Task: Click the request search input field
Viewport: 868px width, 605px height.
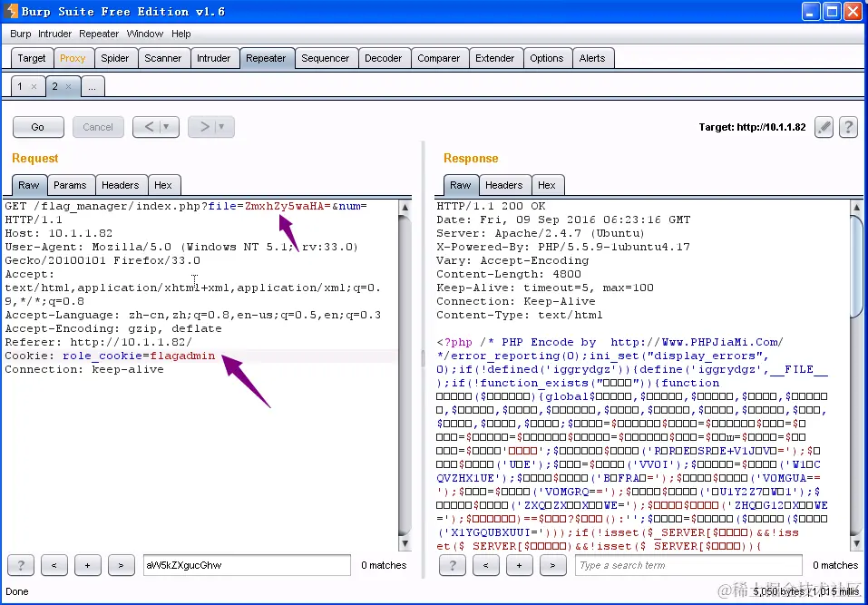Action: click(247, 565)
